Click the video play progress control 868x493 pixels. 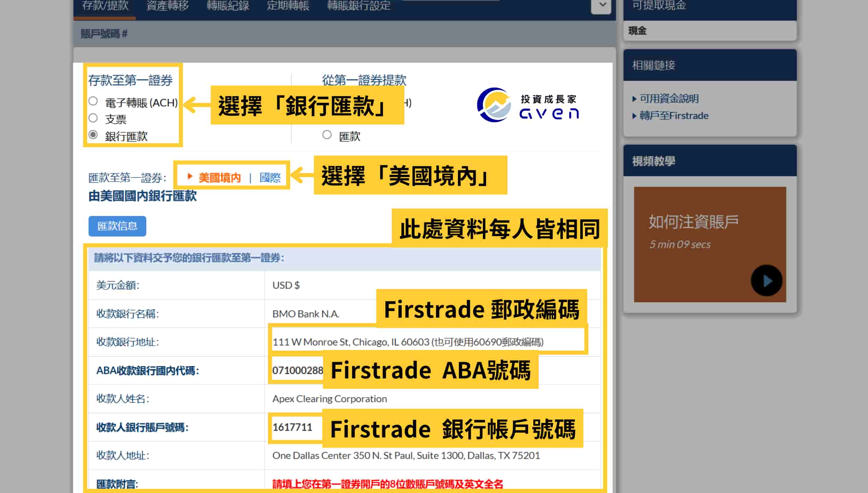[766, 281]
